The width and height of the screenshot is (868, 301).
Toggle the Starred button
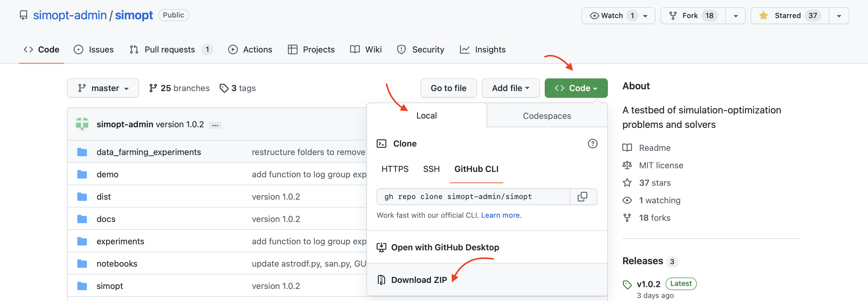pyautogui.click(x=790, y=16)
